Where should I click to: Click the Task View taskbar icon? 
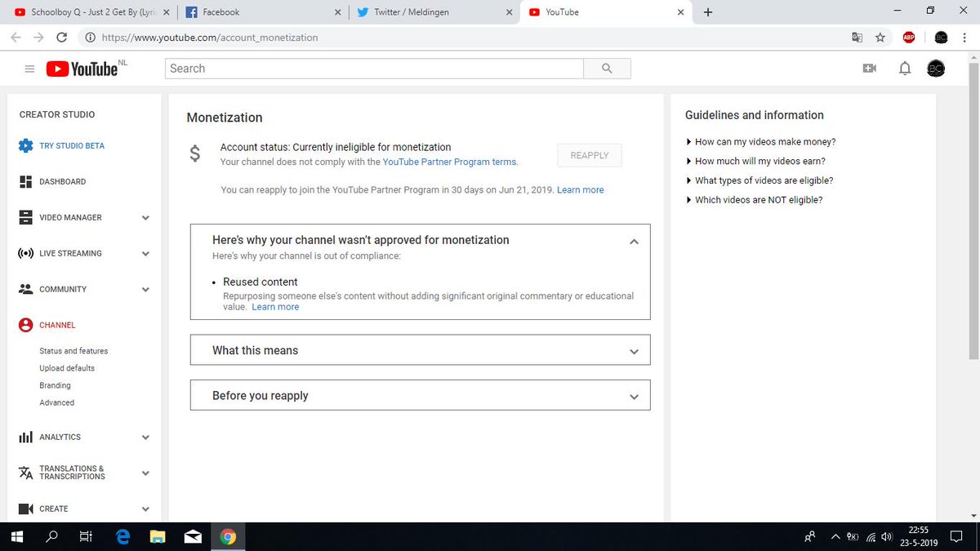pos(86,537)
